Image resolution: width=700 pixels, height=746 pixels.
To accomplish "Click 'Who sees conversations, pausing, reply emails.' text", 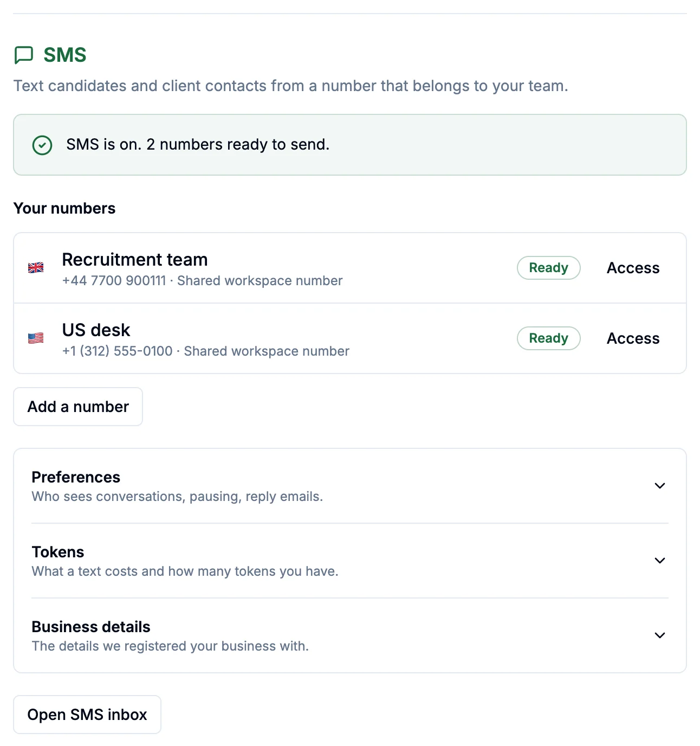I will click(177, 497).
